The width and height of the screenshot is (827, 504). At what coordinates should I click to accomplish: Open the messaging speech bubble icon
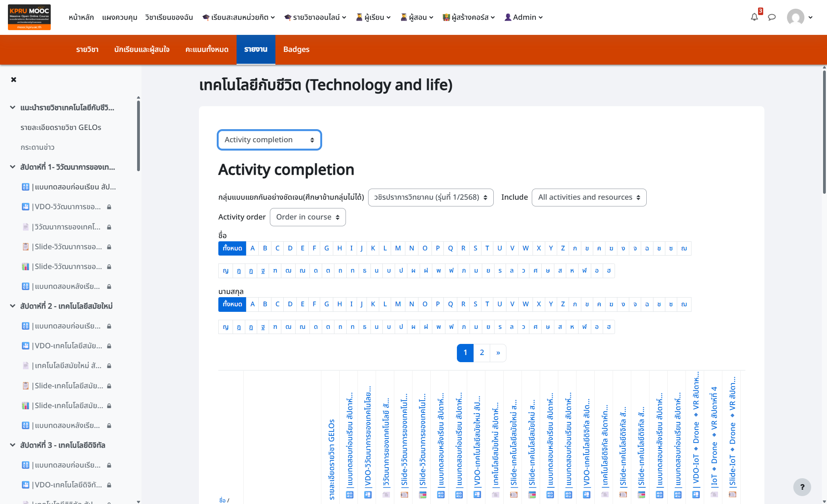click(772, 17)
